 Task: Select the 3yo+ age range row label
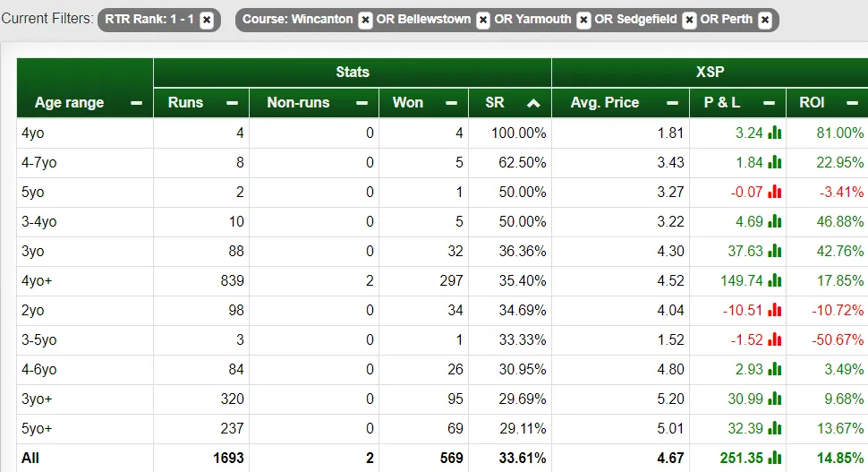pyautogui.click(x=37, y=399)
